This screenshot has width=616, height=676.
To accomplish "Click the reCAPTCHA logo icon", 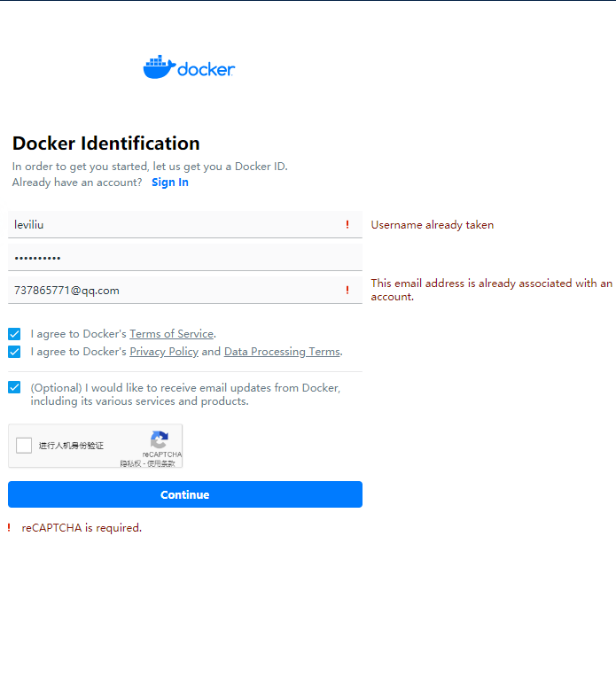I will coord(160,439).
